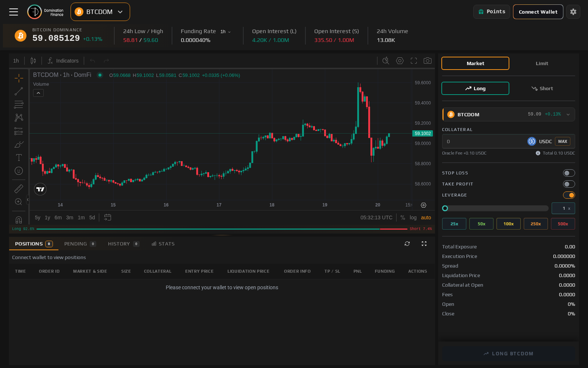Set leverage to 500x
The width and height of the screenshot is (588, 368).
[x=563, y=224]
